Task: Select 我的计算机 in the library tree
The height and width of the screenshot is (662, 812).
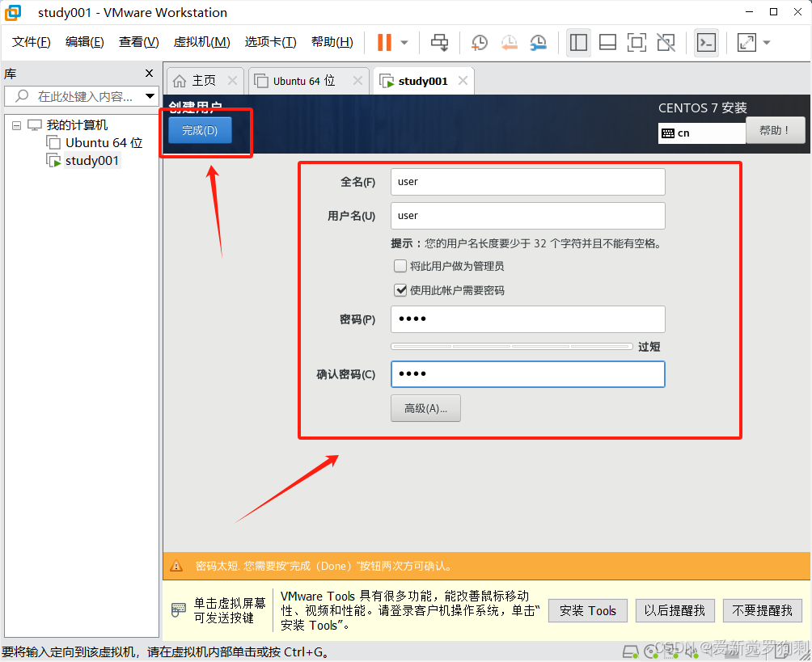Action: pyautogui.click(x=77, y=125)
